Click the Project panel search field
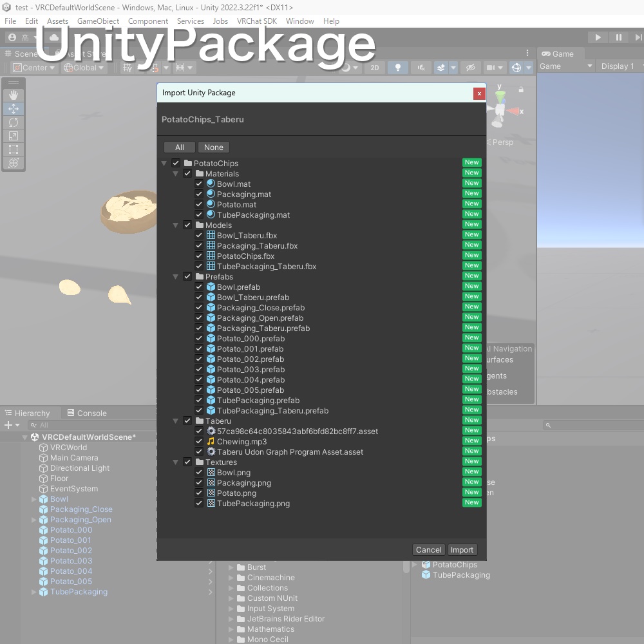Image resolution: width=644 pixels, height=644 pixels. pyautogui.click(x=593, y=425)
